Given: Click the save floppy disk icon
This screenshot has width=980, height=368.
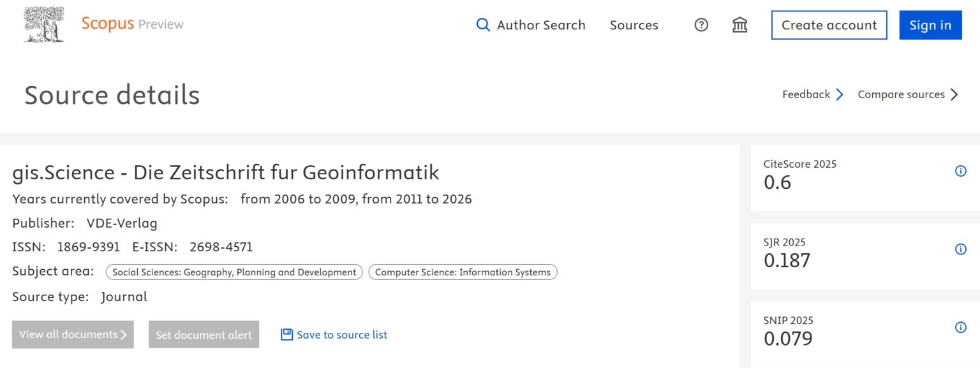Looking at the screenshot, I should coord(287,334).
